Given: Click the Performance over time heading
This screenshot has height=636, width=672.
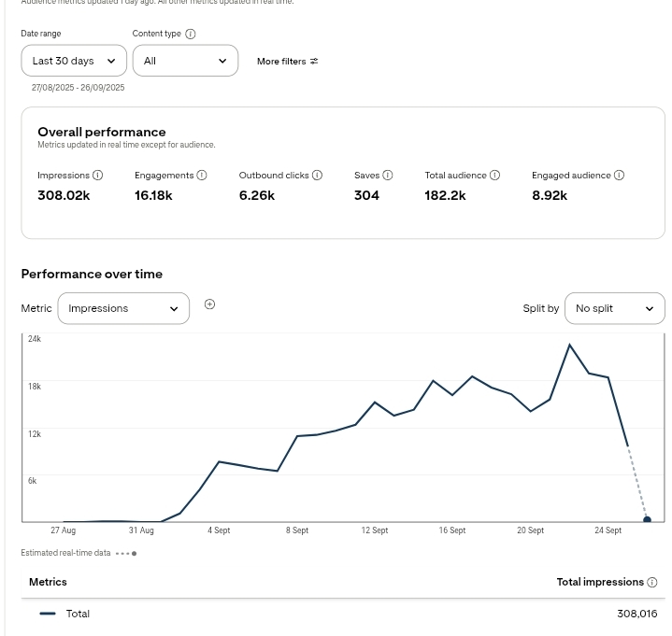Looking at the screenshot, I should click(x=92, y=274).
